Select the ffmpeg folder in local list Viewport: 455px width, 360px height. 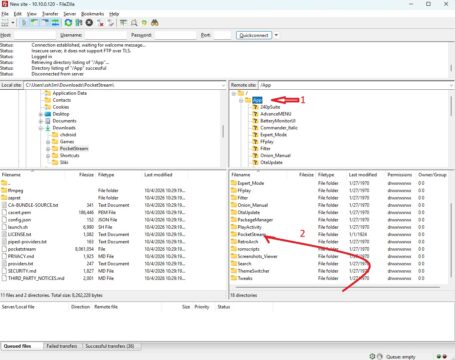(15, 190)
